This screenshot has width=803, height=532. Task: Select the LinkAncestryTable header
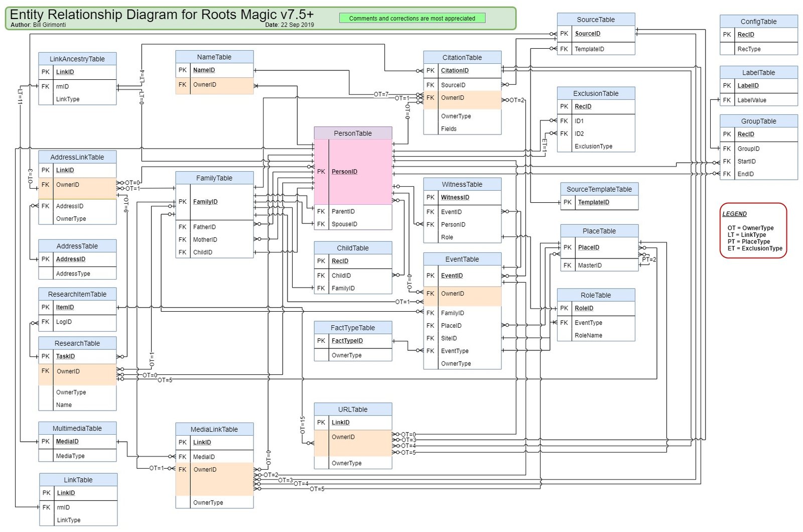pos(77,59)
